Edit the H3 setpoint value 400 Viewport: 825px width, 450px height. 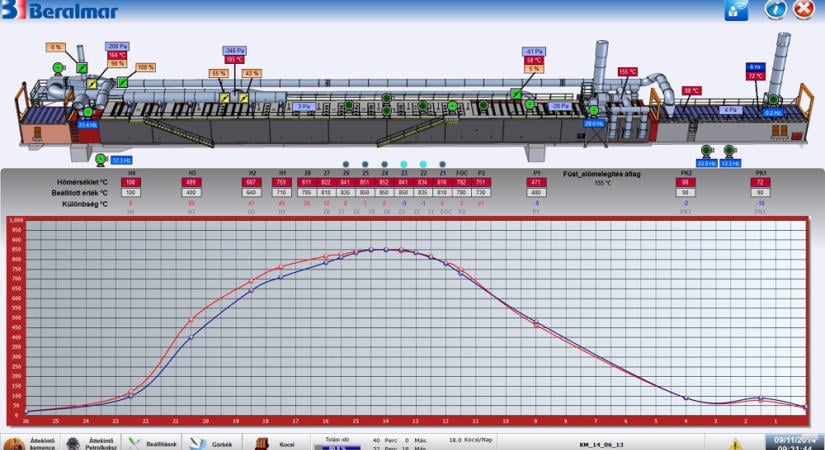[192, 193]
